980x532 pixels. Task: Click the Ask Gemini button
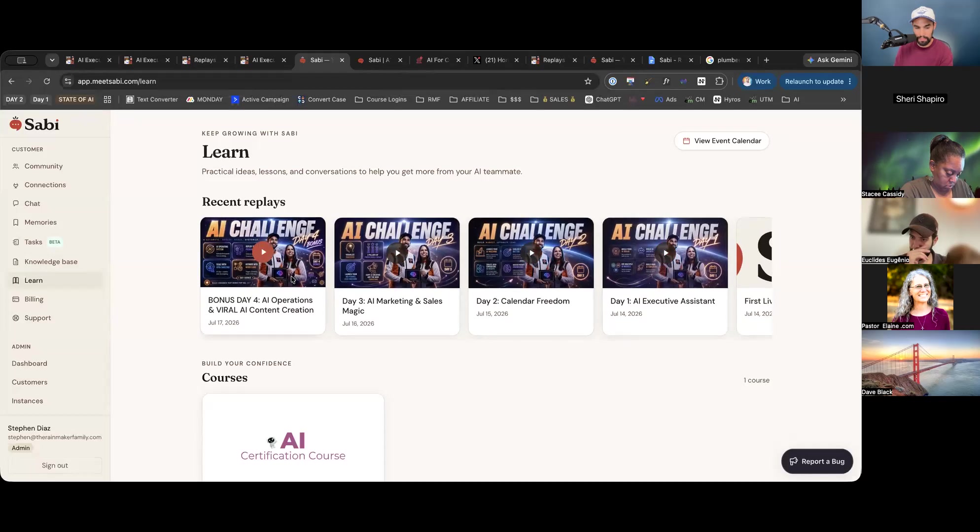tap(830, 60)
